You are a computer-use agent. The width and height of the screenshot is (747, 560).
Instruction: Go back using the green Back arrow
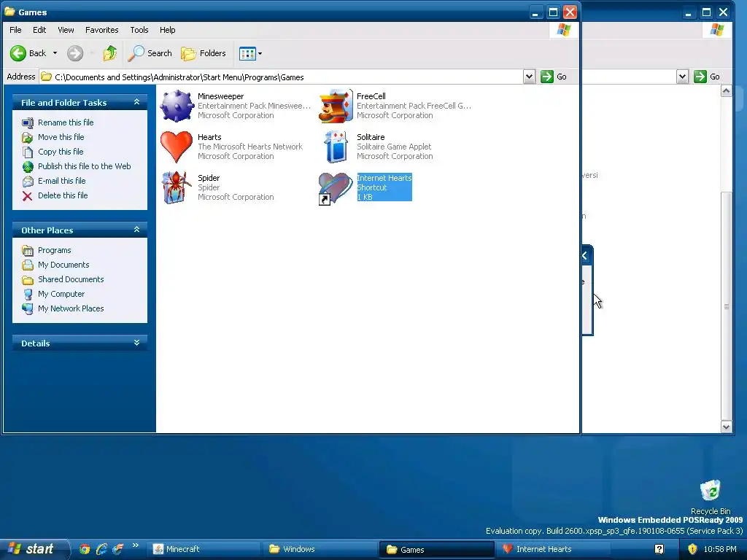tap(18, 53)
